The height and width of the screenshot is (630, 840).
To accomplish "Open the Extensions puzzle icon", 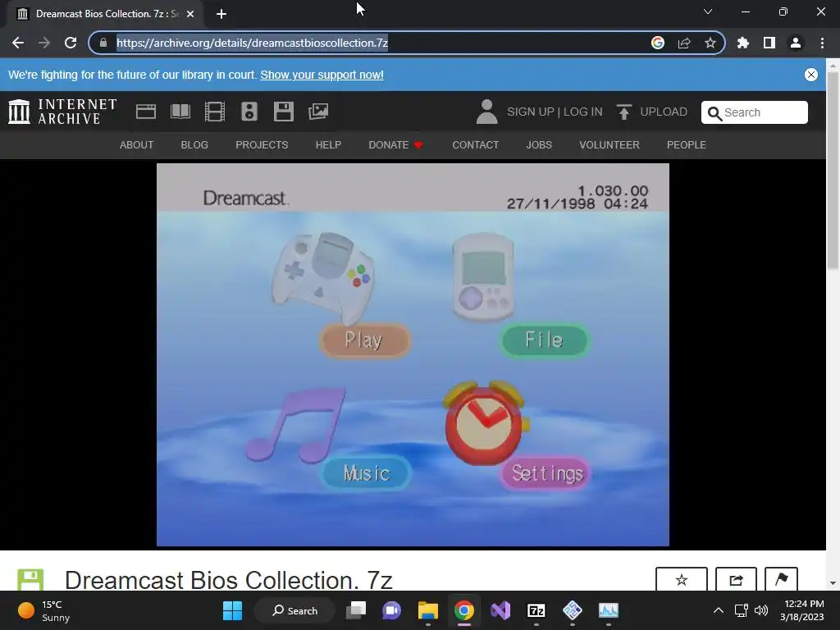I will click(x=743, y=43).
